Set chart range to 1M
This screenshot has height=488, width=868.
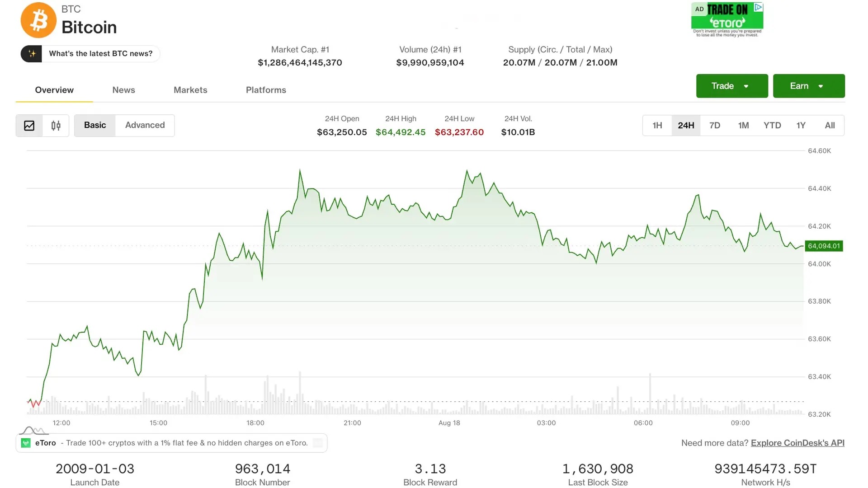pos(743,125)
